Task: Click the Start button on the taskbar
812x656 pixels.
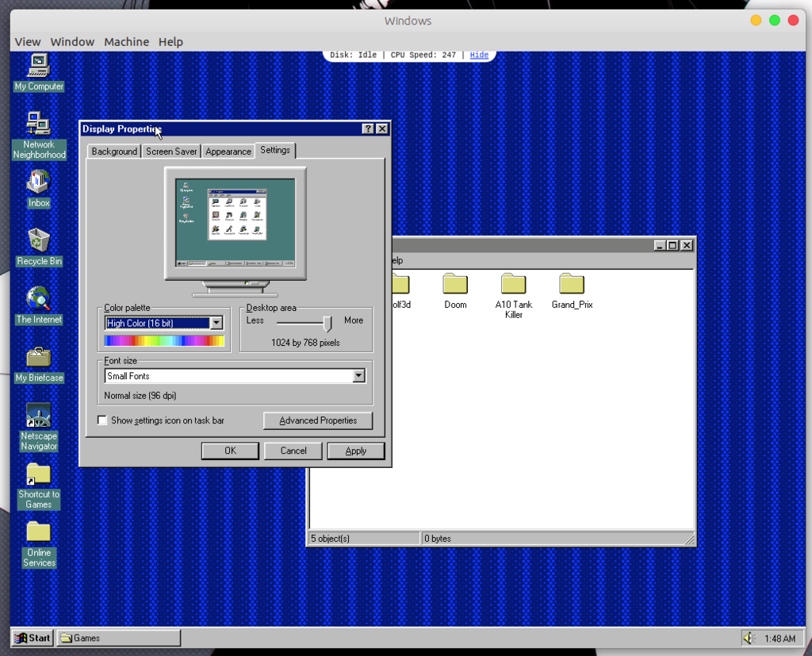Action: click(x=32, y=638)
